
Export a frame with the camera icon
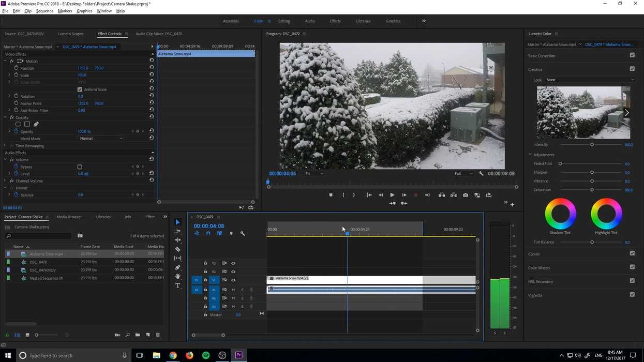click(466, 195)
